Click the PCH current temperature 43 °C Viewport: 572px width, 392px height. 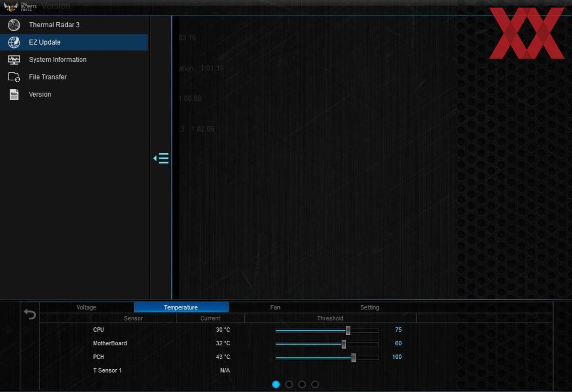pos(223,357)
